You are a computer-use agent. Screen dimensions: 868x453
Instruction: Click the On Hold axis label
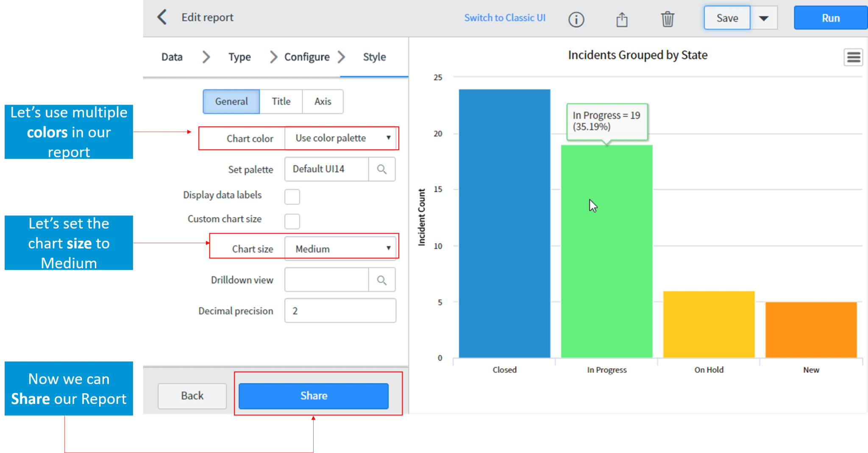pyautogui.click(x=709, y=370)
